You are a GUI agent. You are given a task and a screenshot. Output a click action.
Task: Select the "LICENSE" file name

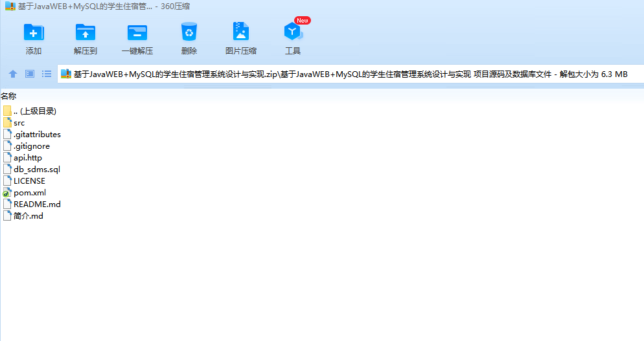[x=29, y=181]
